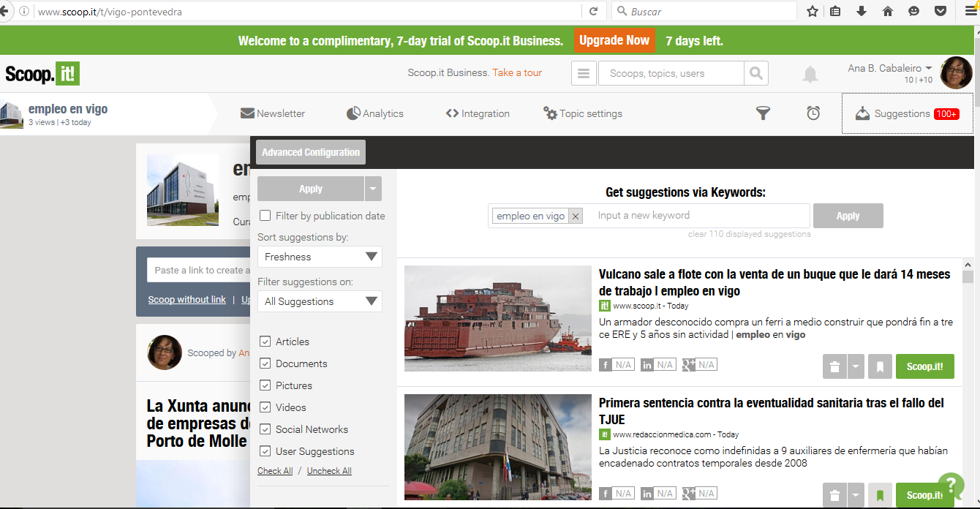
Task: Go to browser home page
Action: [888, 11]
